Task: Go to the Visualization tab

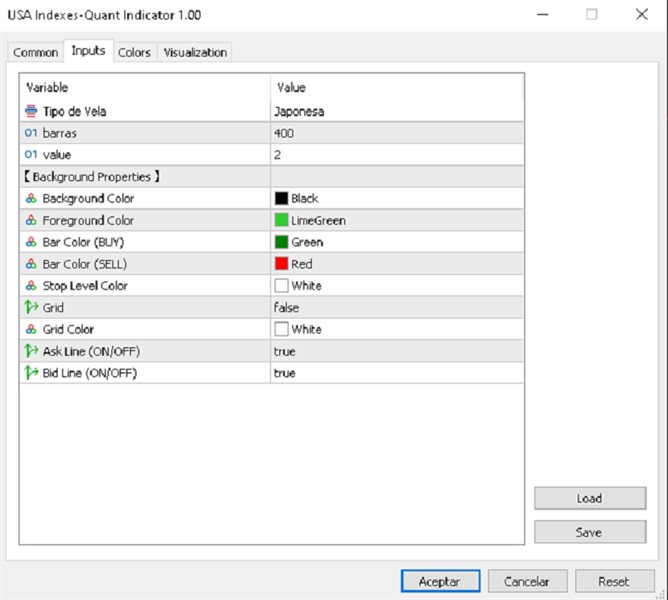Action: (x=195, y=52)
